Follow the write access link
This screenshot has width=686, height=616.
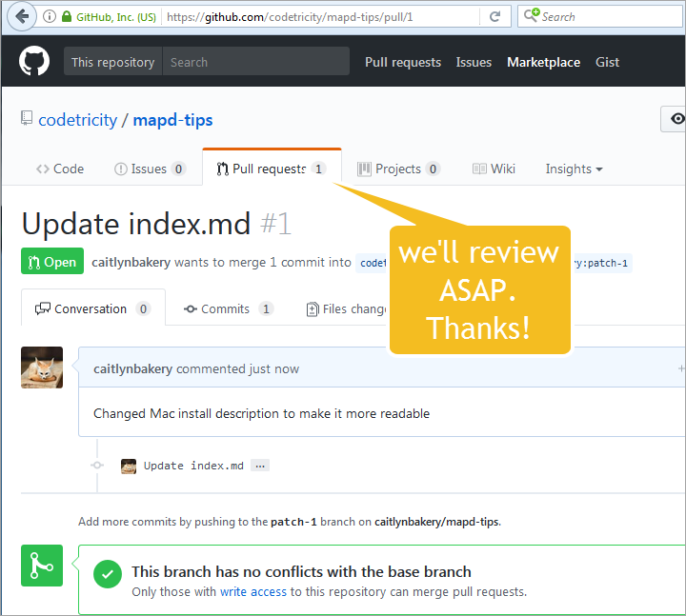pyautogui.click(x=253, y=591)
